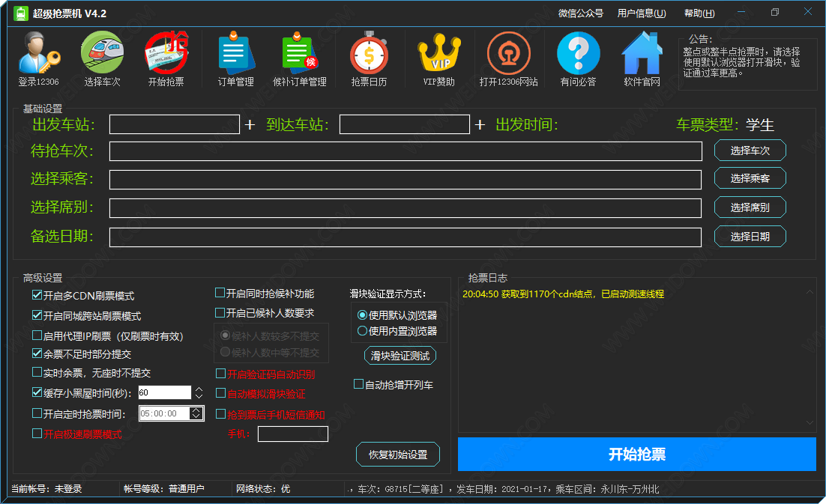This screenshot has height=504, width=826.
Task: Visit 软件官网 home icon
Action: click(642, 58)
